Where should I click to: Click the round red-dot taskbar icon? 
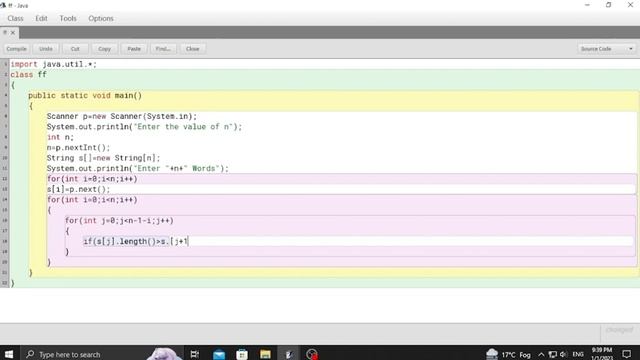(312, 354)
